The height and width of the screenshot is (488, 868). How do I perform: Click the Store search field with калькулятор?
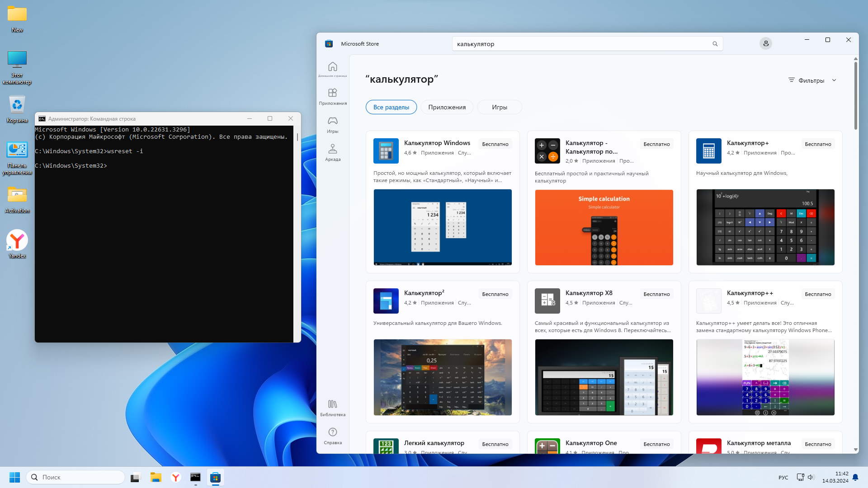pyautogui.click(x=579, y=44)
